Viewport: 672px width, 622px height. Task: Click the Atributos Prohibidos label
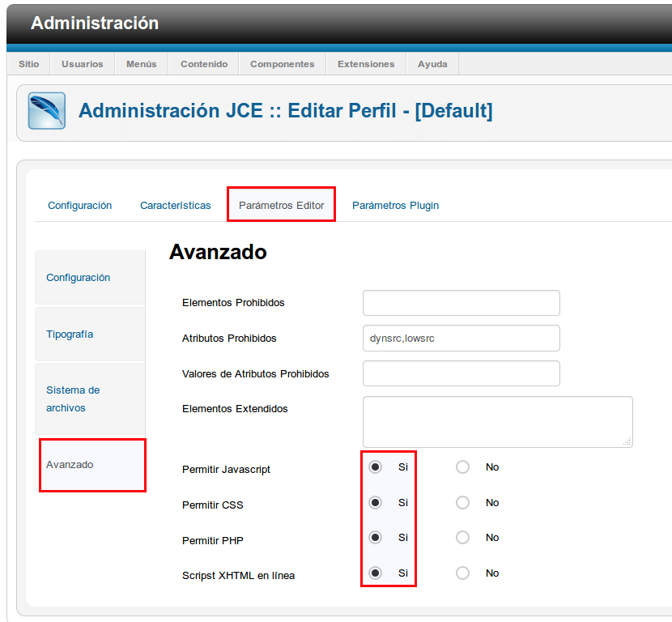(x=229, y=339)
